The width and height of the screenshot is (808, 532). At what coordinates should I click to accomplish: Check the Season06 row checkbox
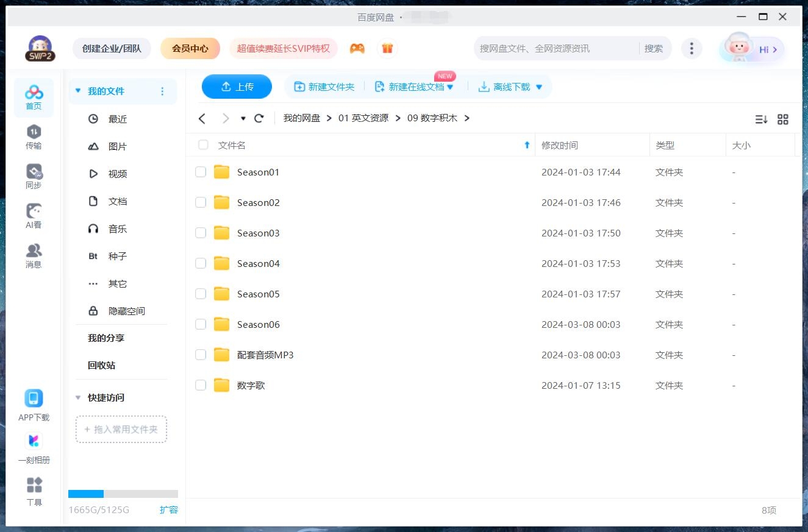click(x=201, y=324)
